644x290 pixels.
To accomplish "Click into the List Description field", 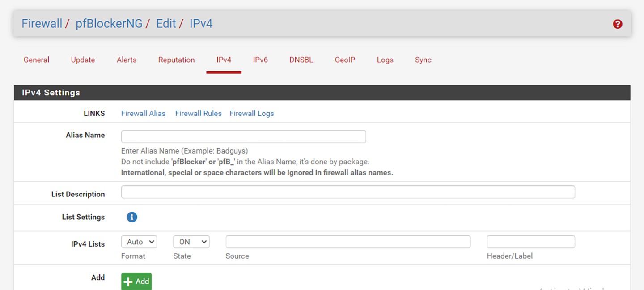I will tap(348, 192).
